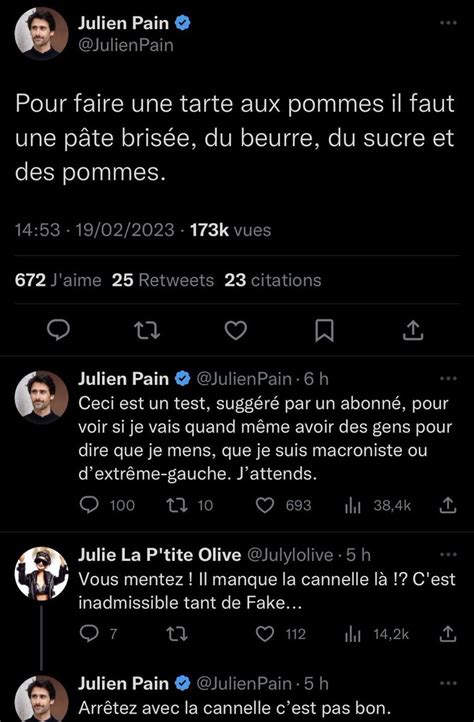Open more options on 'Ceci est un test' reply
Image resolution: width=474 pixels, height=722 pixels.
point(448,378)
